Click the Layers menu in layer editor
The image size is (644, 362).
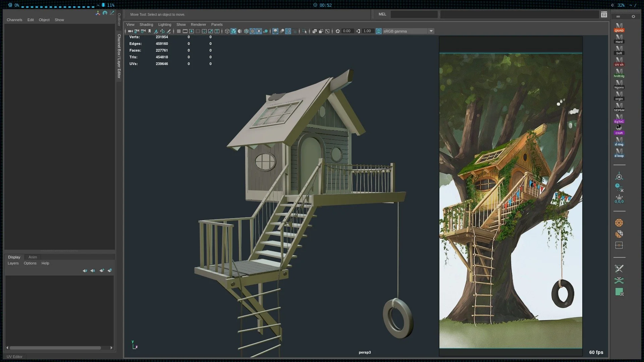[13, 263]
